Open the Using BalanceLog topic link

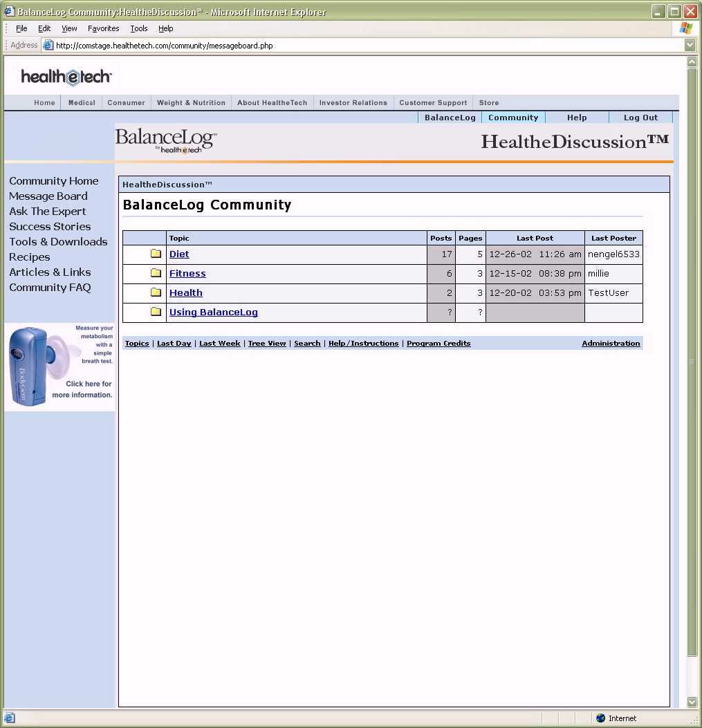tap(214, 312)
